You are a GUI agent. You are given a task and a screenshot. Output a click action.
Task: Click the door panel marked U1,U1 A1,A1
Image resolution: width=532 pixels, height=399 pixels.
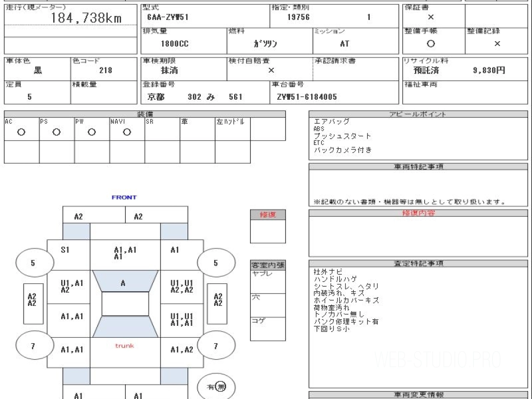coord(182,320)
